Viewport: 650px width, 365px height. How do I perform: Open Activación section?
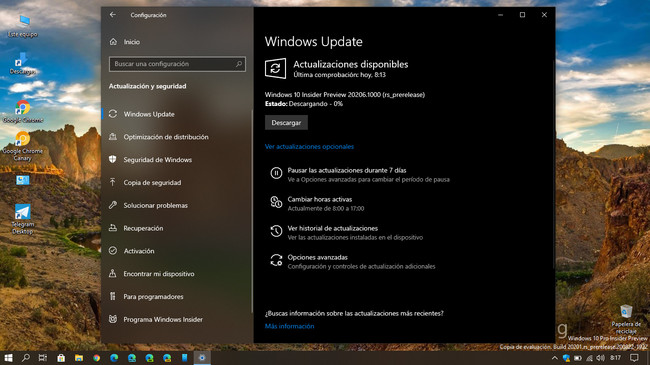(x=177, y=251)
